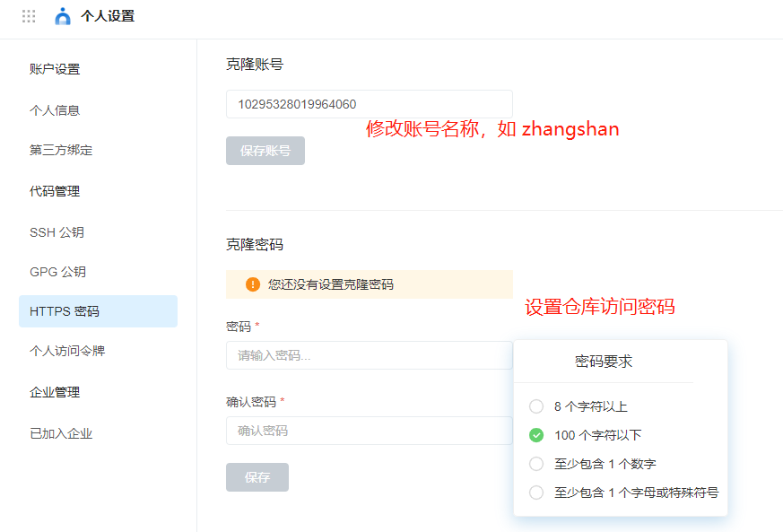Open 个人访问令牌 in the sidebar
The width and height of the screenshot is (783, 532).
click(x=67, y=351)
